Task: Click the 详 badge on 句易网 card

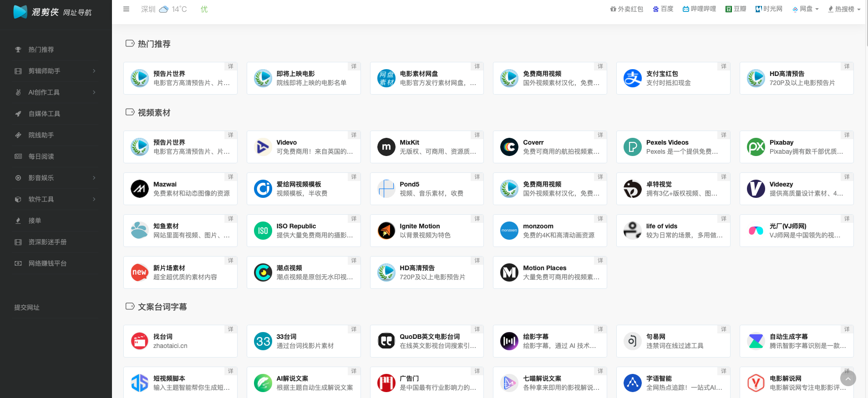Action: click(x=724, y=329)
